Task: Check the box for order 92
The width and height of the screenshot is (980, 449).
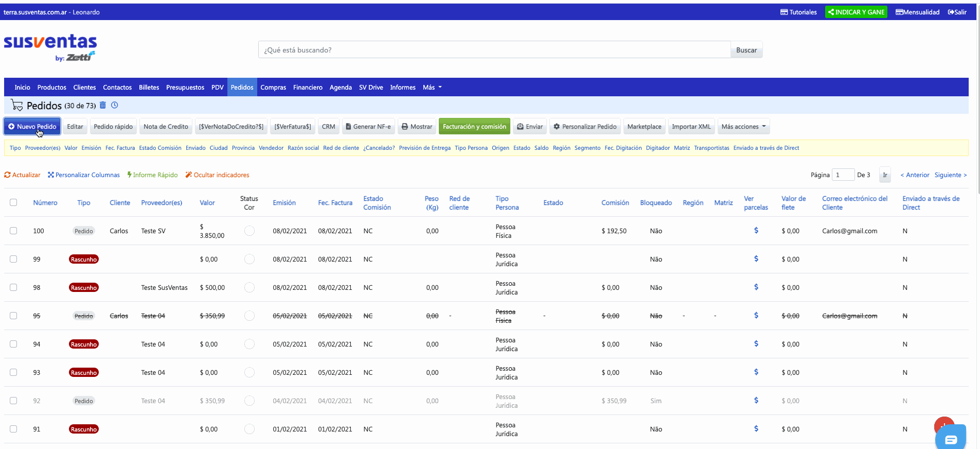Action: 13,401
